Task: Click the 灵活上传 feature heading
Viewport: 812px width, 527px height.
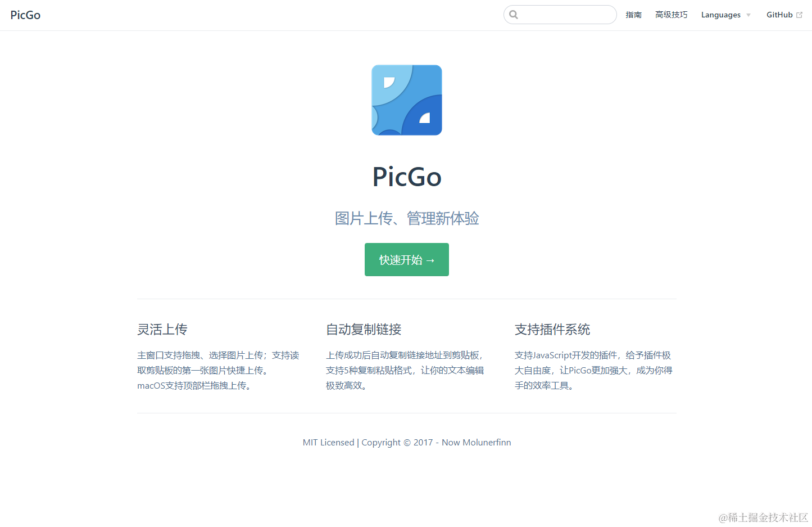Action: point(162,330)
